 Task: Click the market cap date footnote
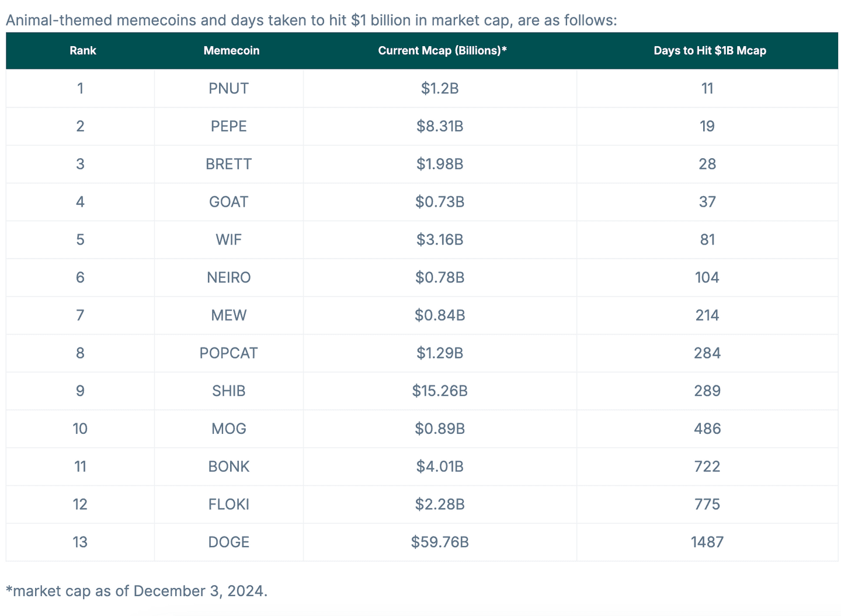pyautogui.click(x=137, y=591)
